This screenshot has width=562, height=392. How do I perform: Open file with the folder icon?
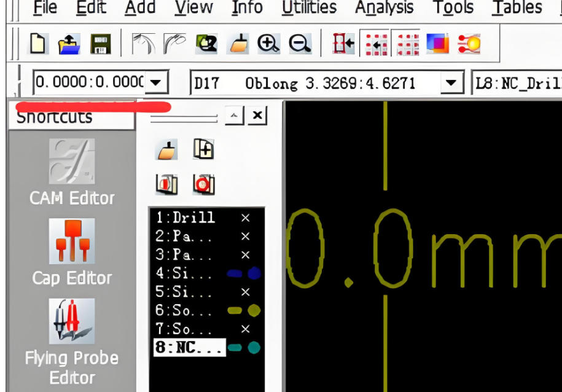(69, 44)
